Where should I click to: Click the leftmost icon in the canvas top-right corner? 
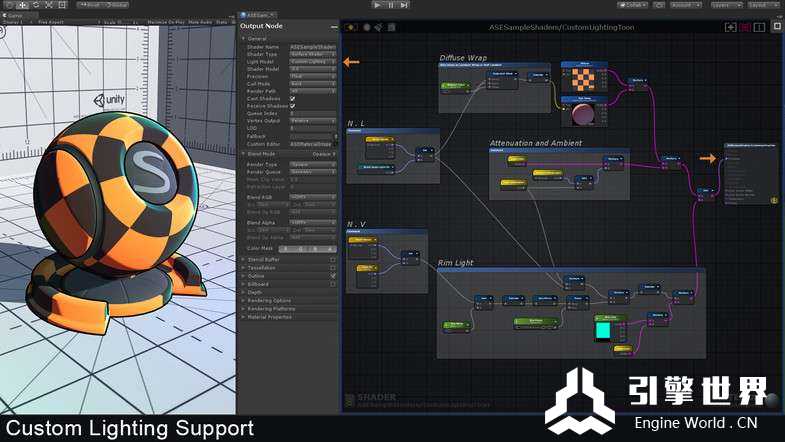(729, 27)
